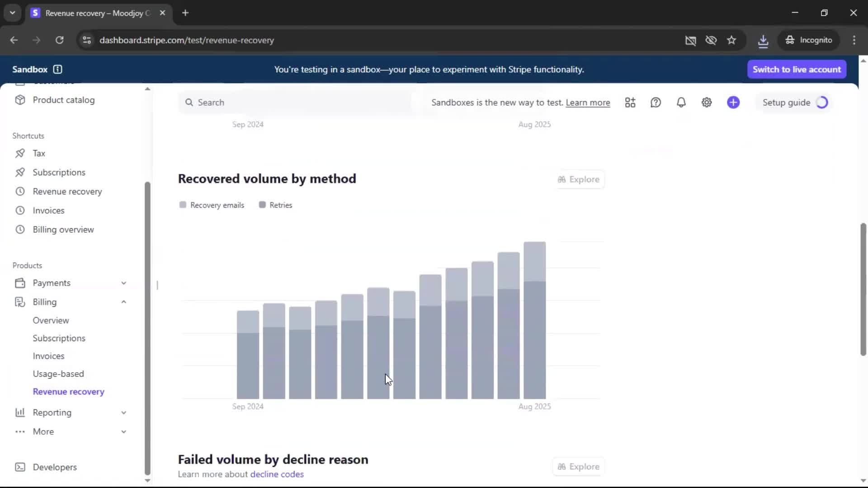Click the Product catalog cube icon
Screen dimensions: 868x488
point(20,100)
